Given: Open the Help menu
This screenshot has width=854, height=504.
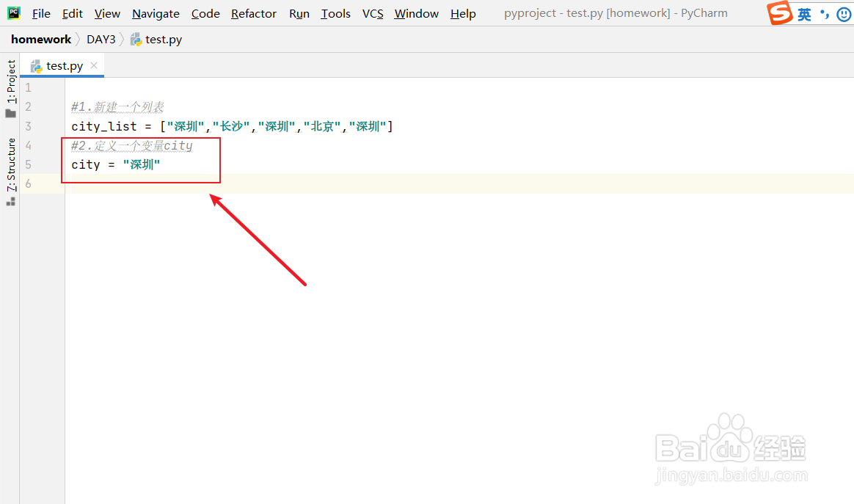Looking at the screenshot, I should (x=463, y=14).
